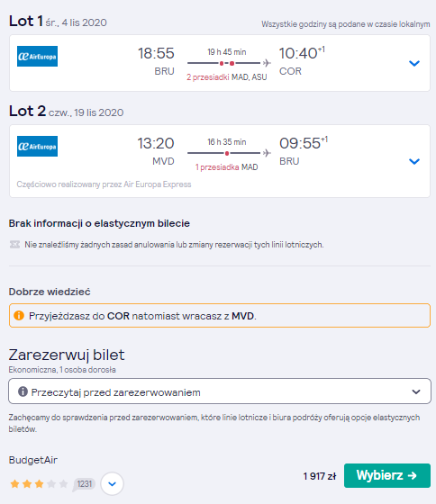Click the Lot 2 arrival time 09:55
Screen dimensions: 436x504
point(300,143)
